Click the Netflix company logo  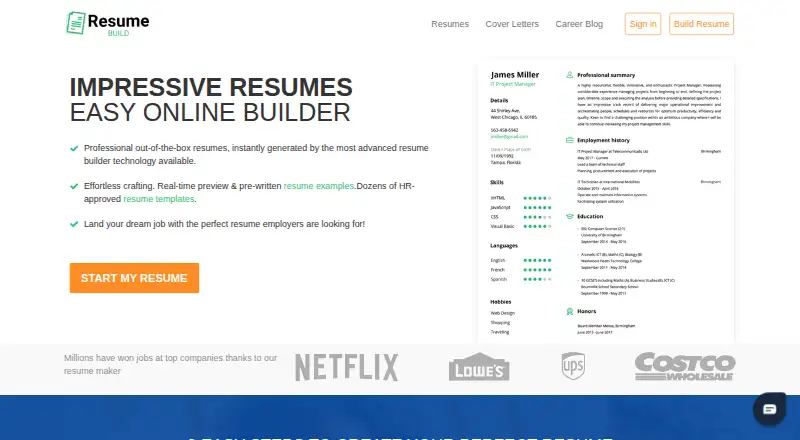click(346, 368)
